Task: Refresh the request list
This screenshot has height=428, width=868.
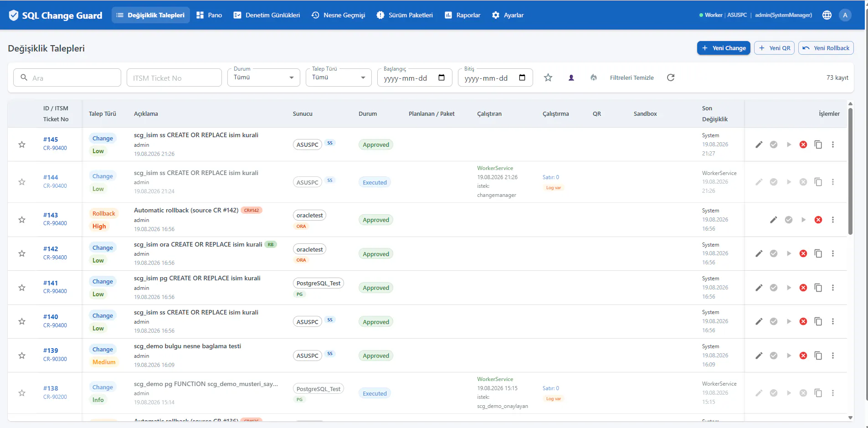Action: coord(671,77)
